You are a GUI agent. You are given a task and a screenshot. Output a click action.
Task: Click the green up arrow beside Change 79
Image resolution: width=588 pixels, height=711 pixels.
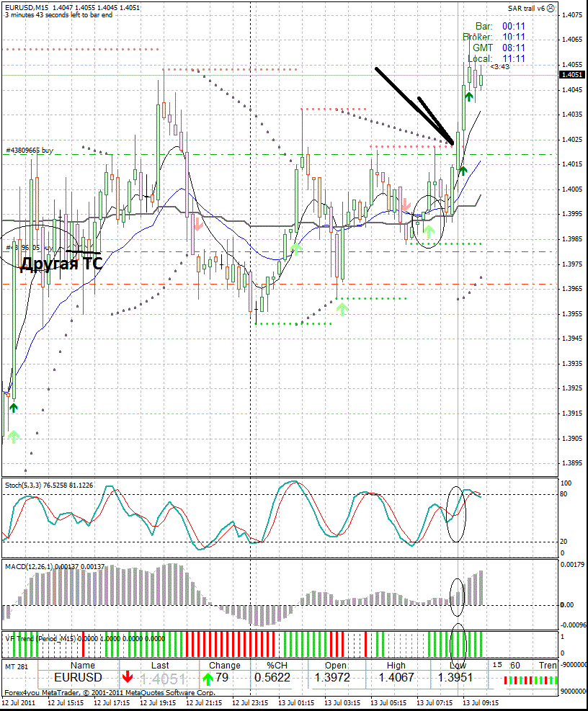208,679
